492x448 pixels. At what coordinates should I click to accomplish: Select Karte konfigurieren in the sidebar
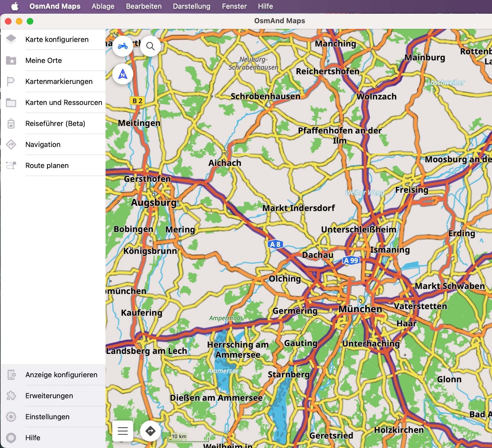[x=53, y=39]
